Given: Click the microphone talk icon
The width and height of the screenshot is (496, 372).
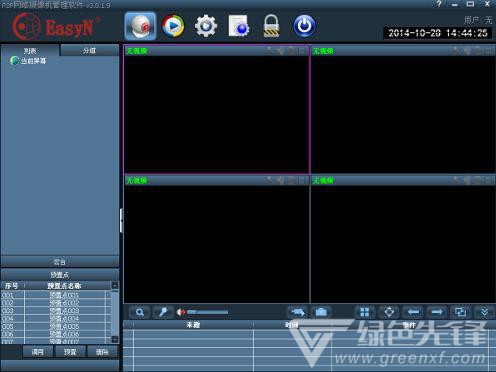Looking at the screenshot, I should [x=163, y=312].
